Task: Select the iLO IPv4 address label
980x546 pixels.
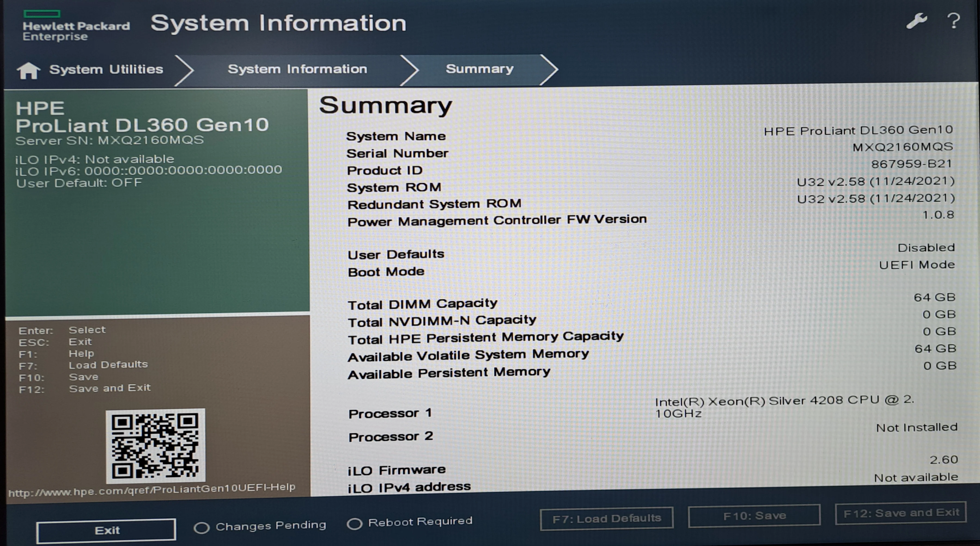Action: [409, 487]
